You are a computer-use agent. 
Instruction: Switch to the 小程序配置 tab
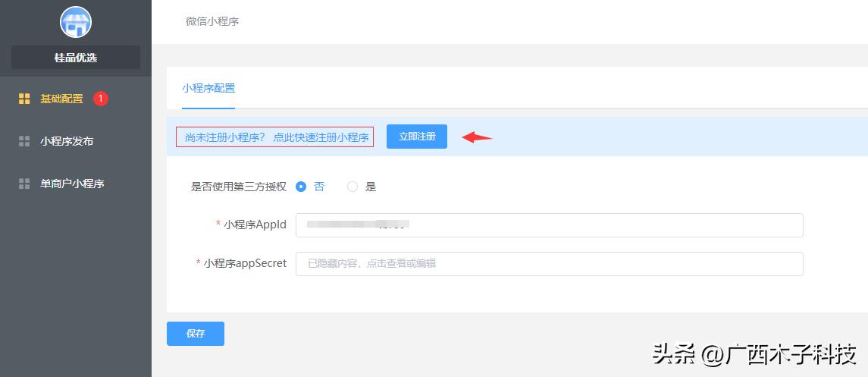click(208, 88)
